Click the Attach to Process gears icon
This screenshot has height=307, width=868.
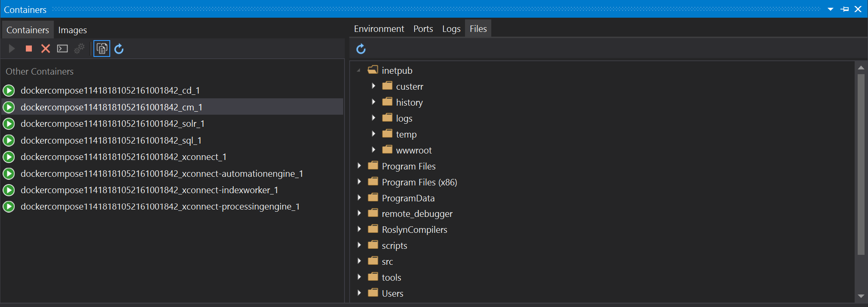[x=79, y=49]
